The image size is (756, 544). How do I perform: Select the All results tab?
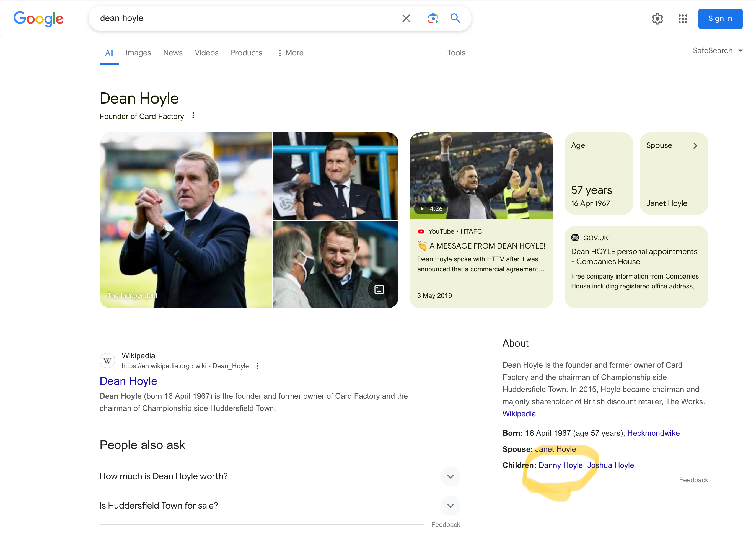click(x=109, y=53)
